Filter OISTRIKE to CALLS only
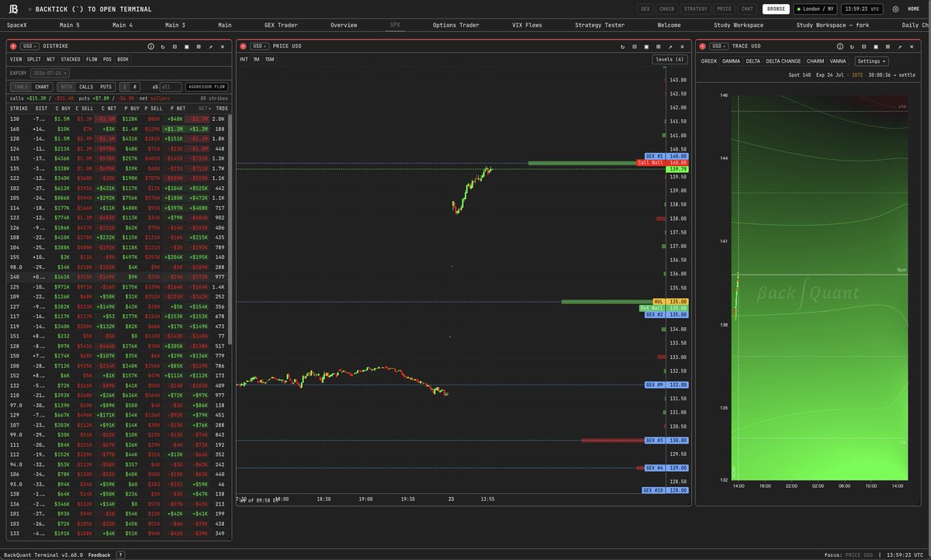931x560 pixels. [x=86, y=87]
